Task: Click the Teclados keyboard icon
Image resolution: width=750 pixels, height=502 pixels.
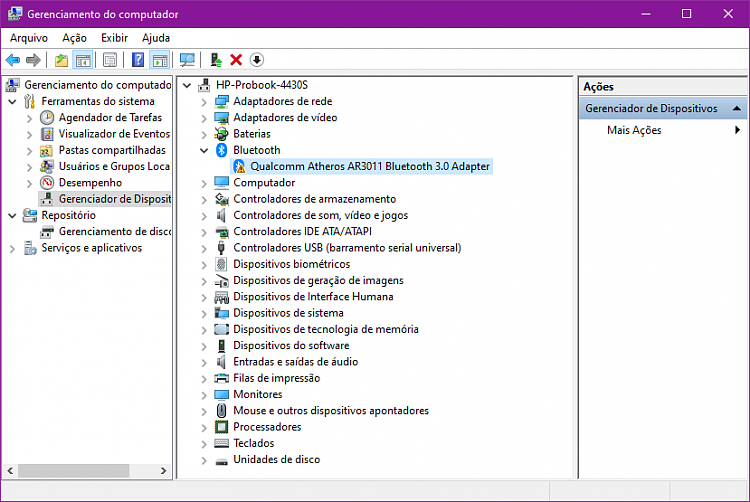Action: coord(221,443)
